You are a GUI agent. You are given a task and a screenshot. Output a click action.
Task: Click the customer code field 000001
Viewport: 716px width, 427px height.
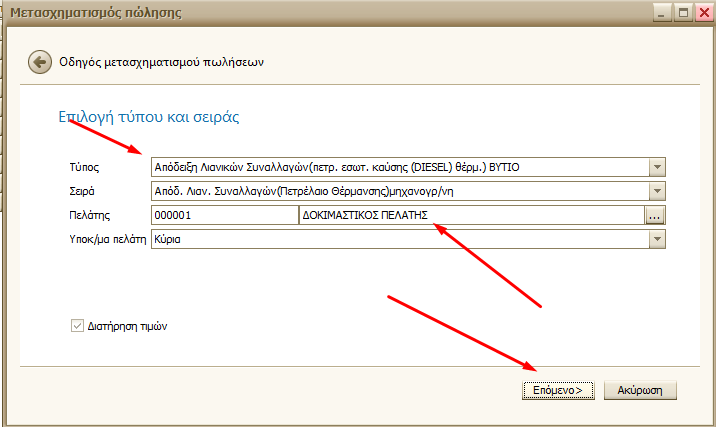pyautogui.click(x=223, y=215)
